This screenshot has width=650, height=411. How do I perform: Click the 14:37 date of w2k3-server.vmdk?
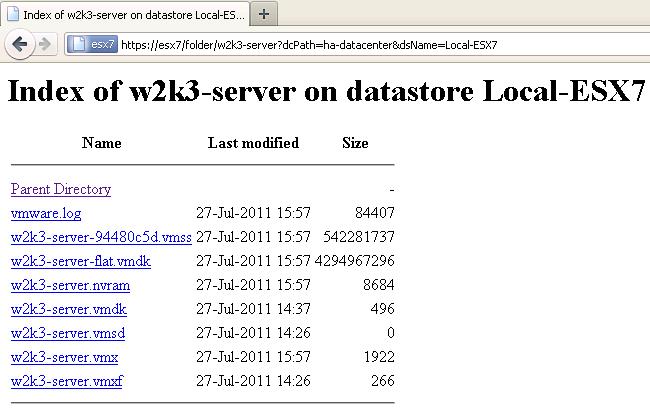tap(253, 309)
